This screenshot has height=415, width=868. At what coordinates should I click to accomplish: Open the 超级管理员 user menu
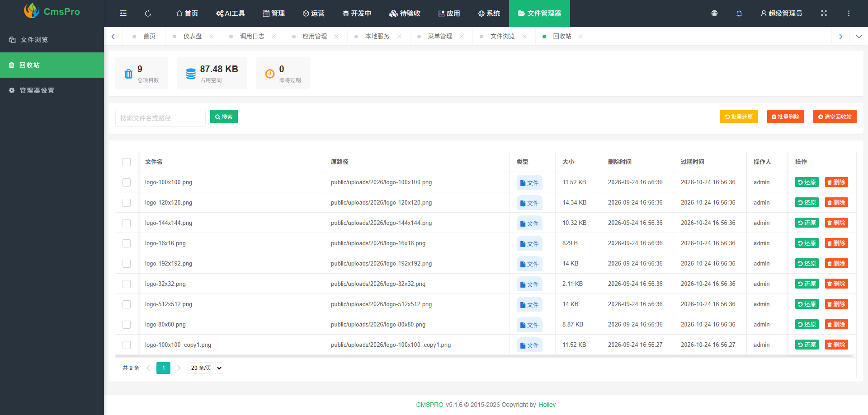[781, 14]
